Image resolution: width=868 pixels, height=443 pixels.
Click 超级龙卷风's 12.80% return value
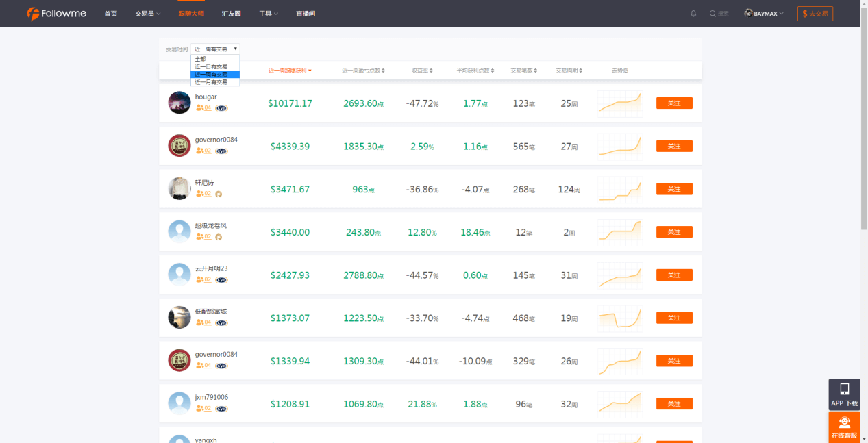click(422, 233)
